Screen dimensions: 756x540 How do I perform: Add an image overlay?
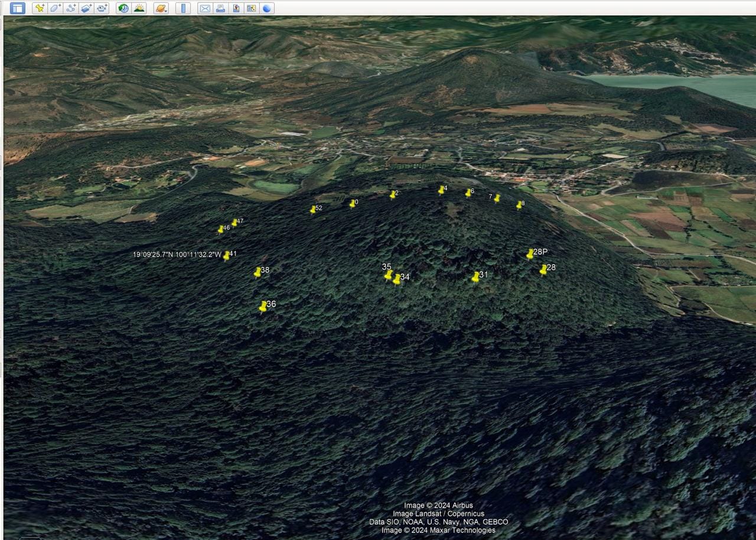86,8
